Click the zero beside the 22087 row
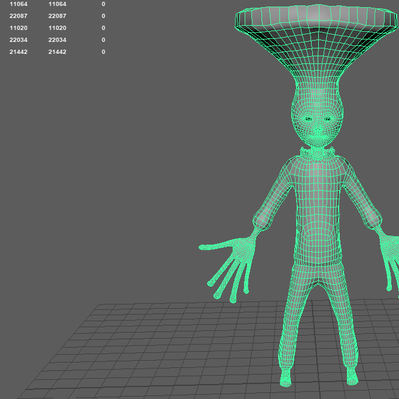The image size is (399, 399). [103, 16]
